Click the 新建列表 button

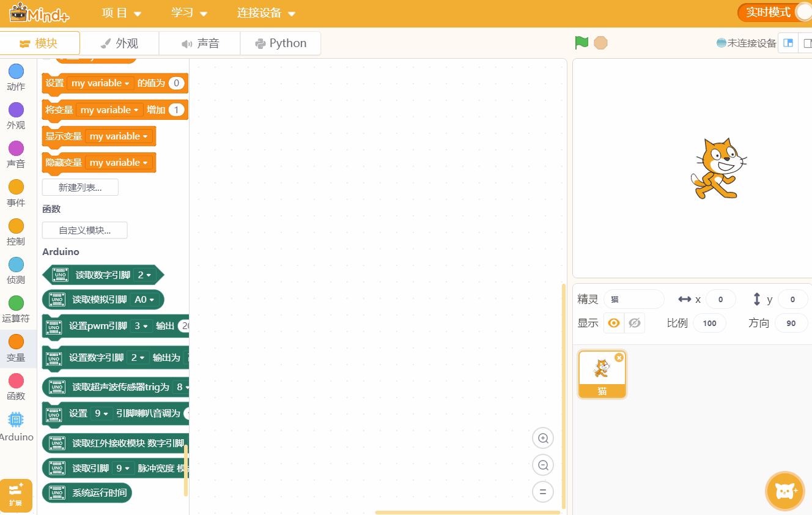(80, 187)
